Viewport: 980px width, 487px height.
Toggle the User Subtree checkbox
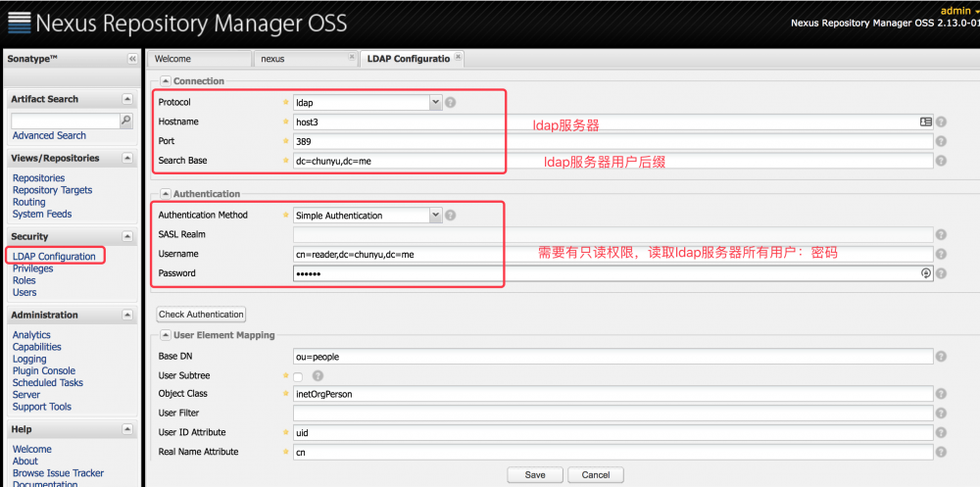[x=298, y=377]
